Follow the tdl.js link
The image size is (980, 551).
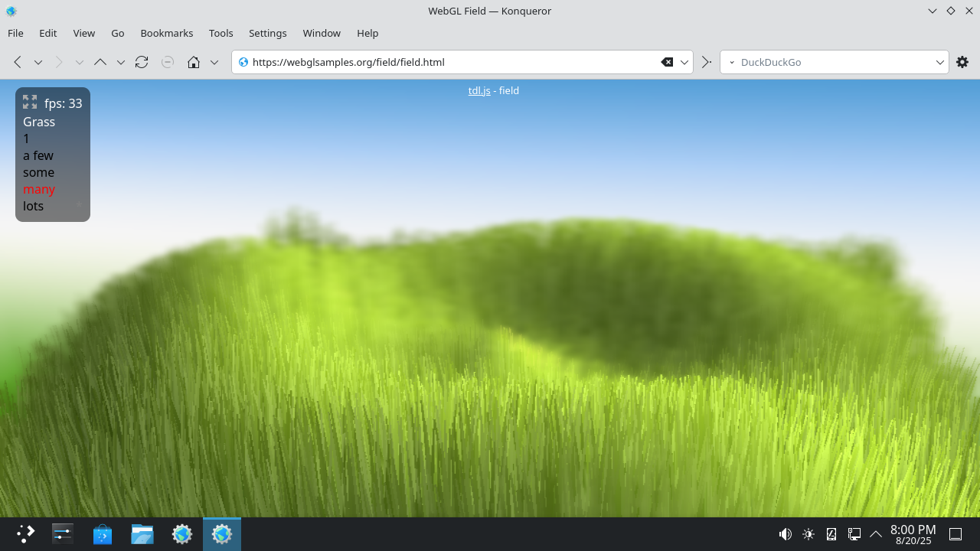(479, 90)
